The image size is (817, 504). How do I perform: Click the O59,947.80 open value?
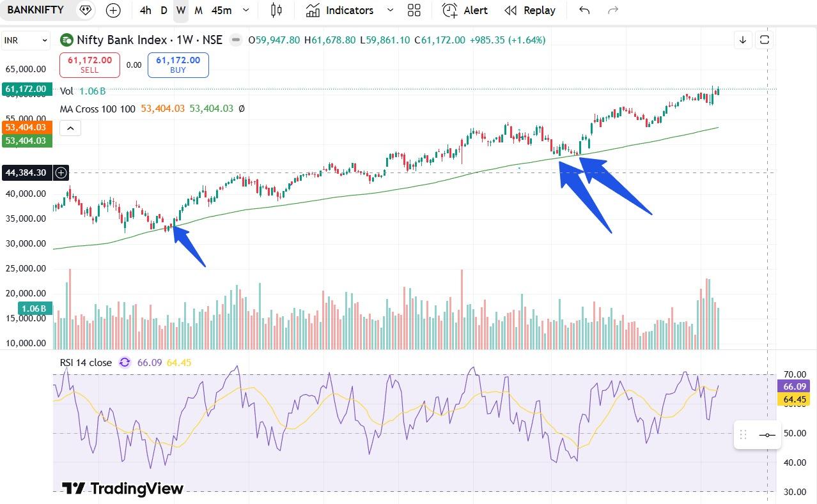tap(274, 40)
